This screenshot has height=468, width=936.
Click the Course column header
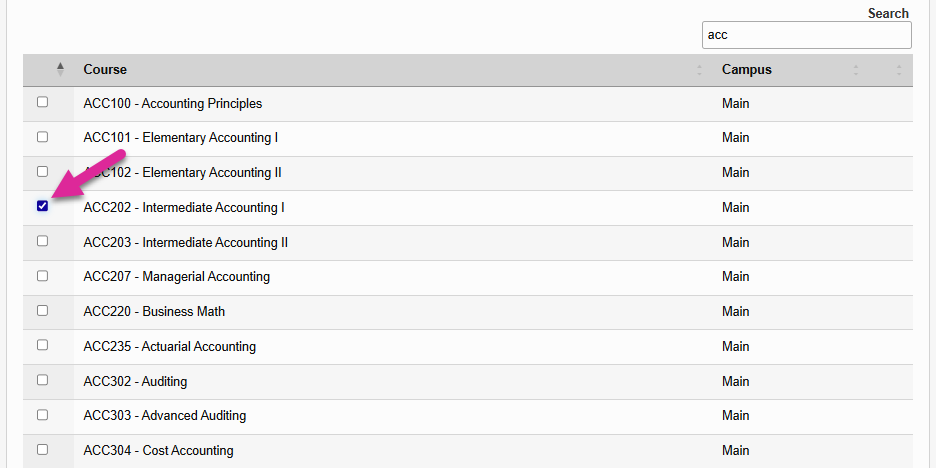(105, 70)
